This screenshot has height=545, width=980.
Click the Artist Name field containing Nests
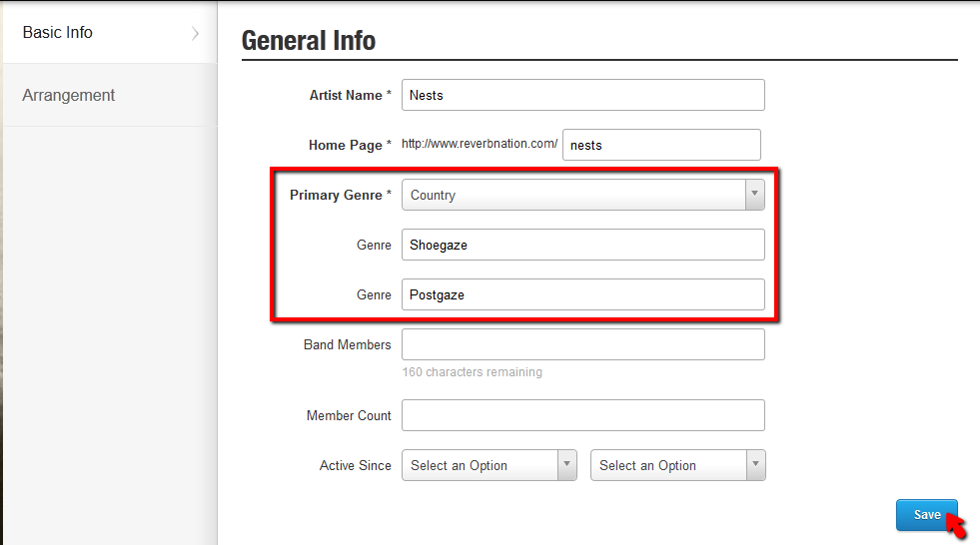pos(582,95)
